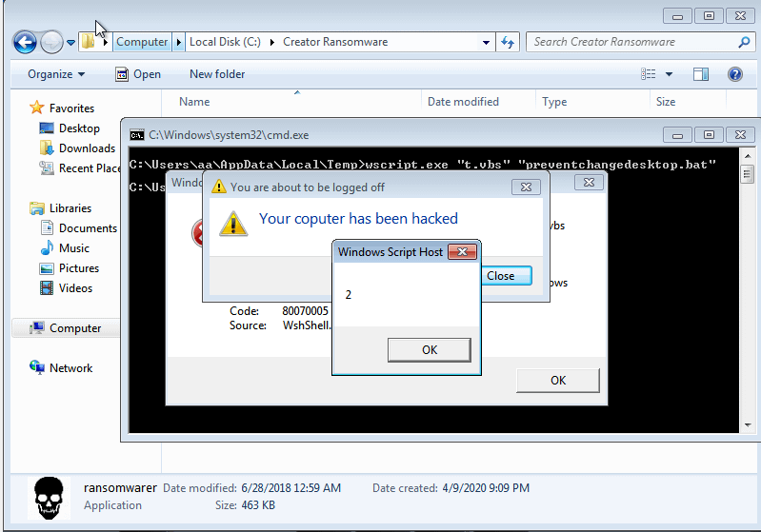This screenshot has width=761, height=532.
Task: Click OK in Windows Script Host 2 dialog
Action: click(x=429, y=349)
